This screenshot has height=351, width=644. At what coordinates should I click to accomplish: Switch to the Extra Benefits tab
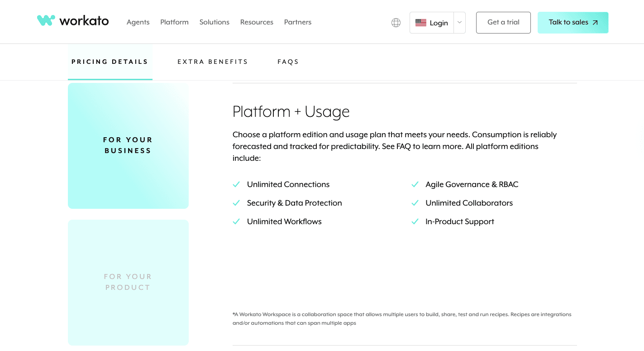[x=212, y=62]
